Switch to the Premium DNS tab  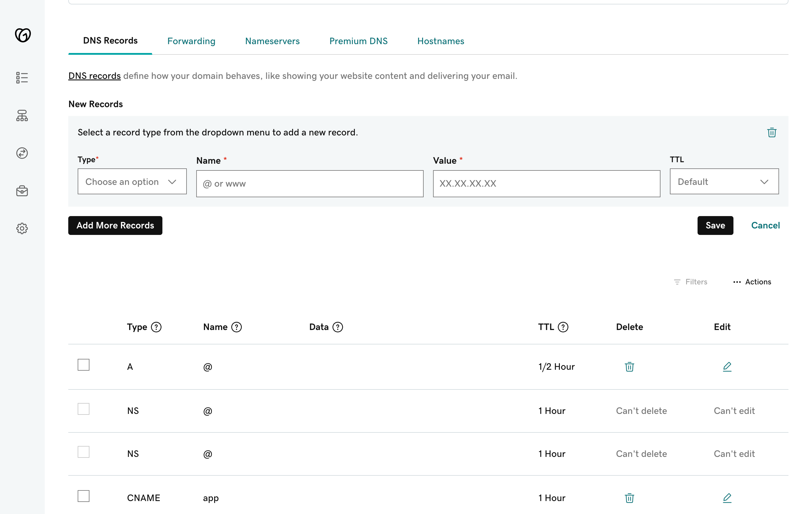coord(358,41)
